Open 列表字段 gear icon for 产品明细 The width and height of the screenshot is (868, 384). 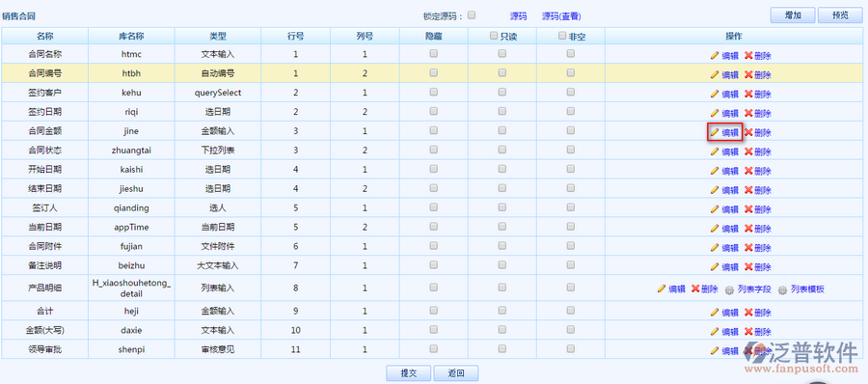[x=729, y=289]
